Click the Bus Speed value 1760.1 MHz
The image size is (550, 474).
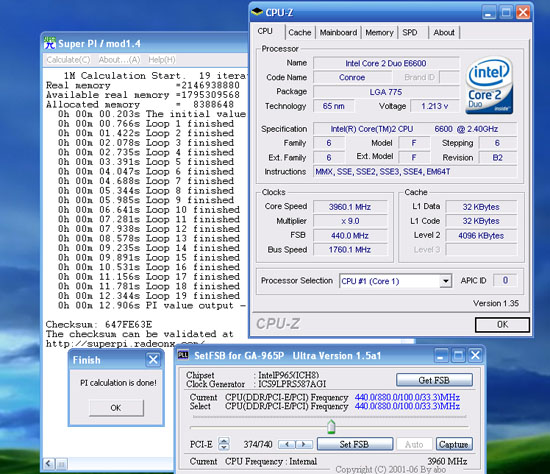click(x=350, y=250)
